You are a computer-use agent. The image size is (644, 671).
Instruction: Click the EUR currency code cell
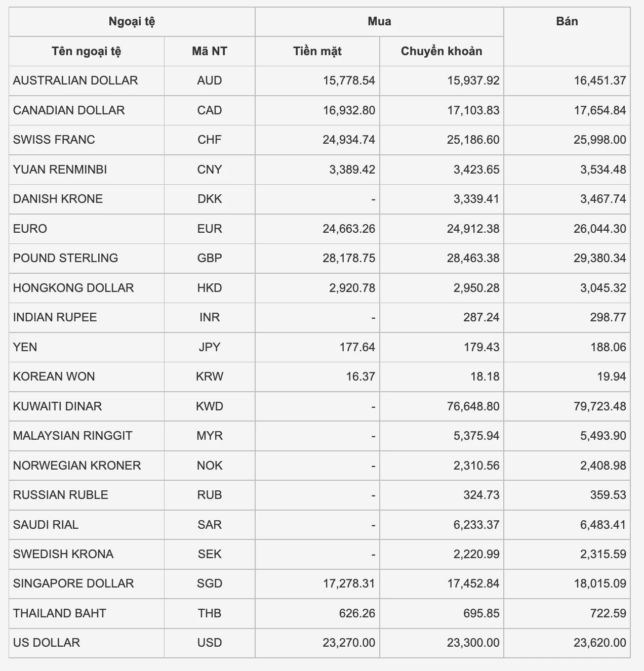(x=210, y=229)
